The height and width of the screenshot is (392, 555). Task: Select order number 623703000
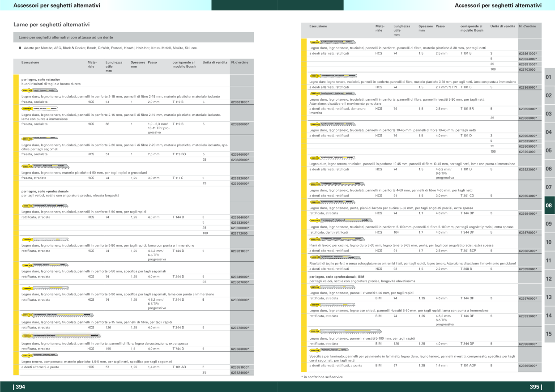coord(527,70)
